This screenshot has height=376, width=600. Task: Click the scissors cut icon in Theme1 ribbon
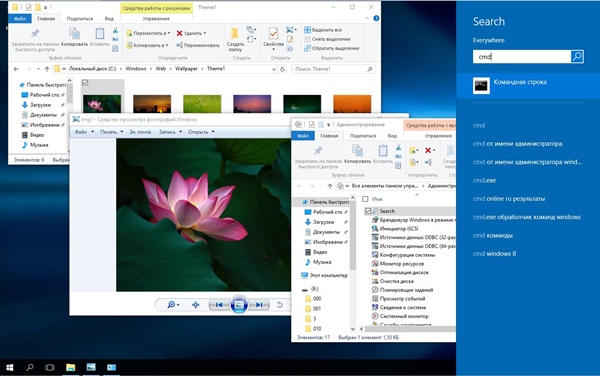115,30
